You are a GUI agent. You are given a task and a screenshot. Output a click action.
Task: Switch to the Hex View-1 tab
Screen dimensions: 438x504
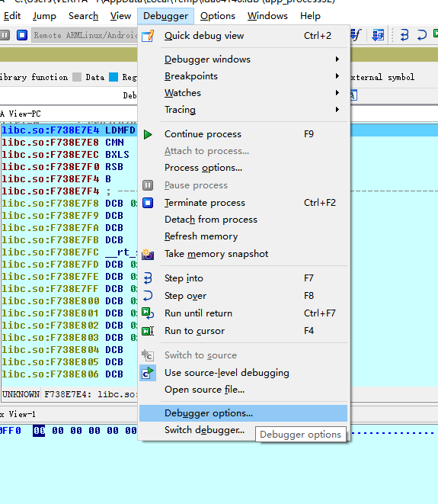(x=18, y=414)
